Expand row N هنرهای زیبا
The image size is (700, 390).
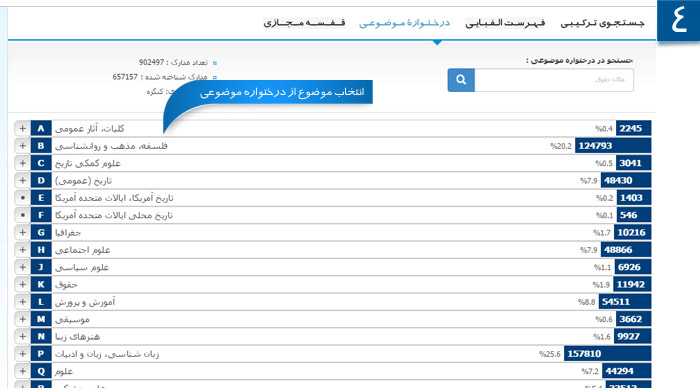tap(22, 336)
